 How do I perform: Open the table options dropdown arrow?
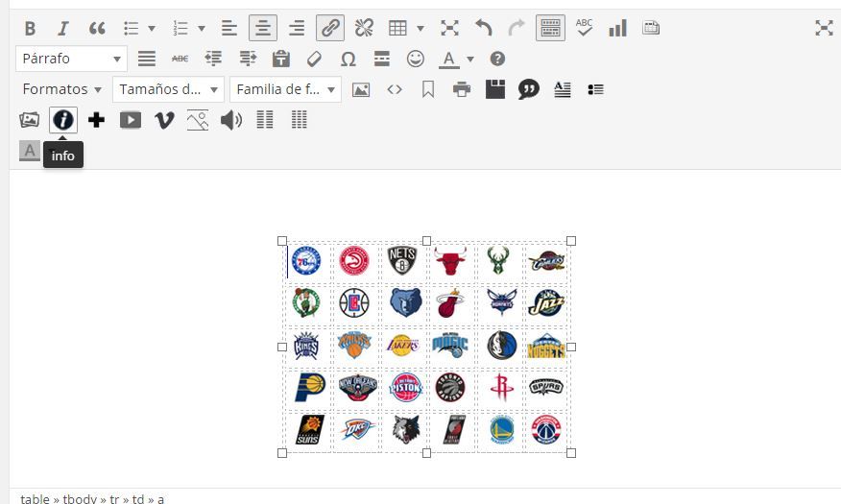[x=420, y=29]
